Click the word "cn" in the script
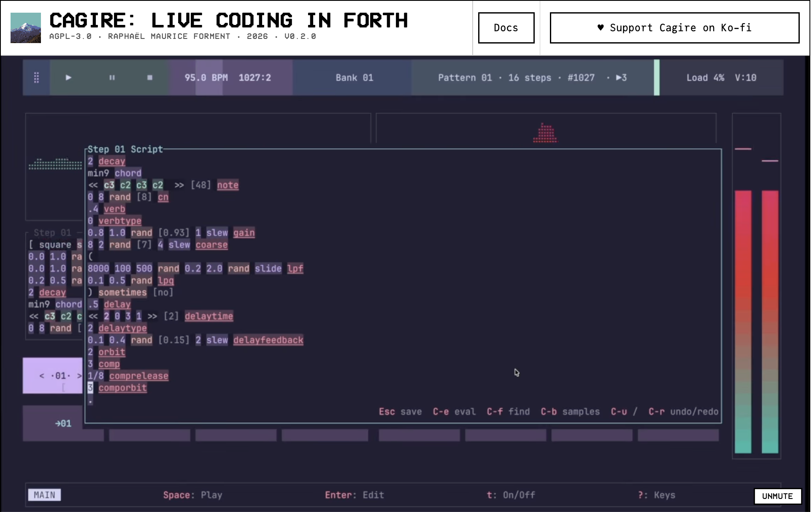This screenshot has width=812, height=512. coord(163,197)
